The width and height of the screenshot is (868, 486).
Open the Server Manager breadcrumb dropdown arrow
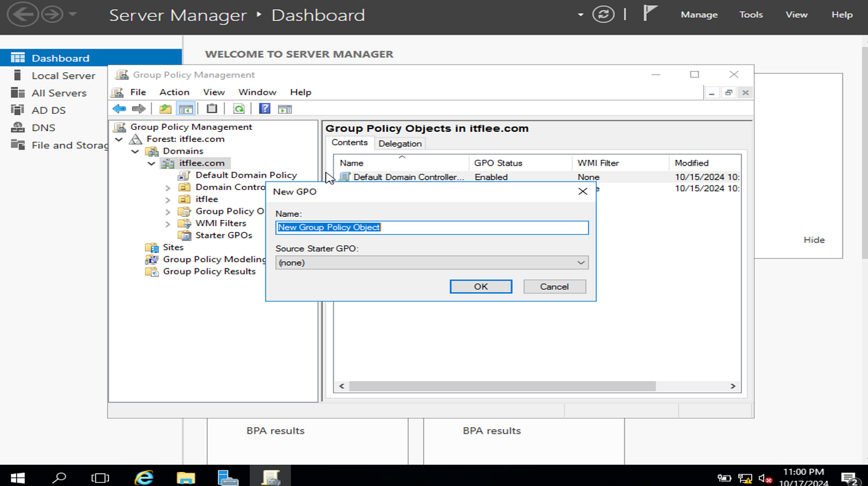click(x=580, y=14)
